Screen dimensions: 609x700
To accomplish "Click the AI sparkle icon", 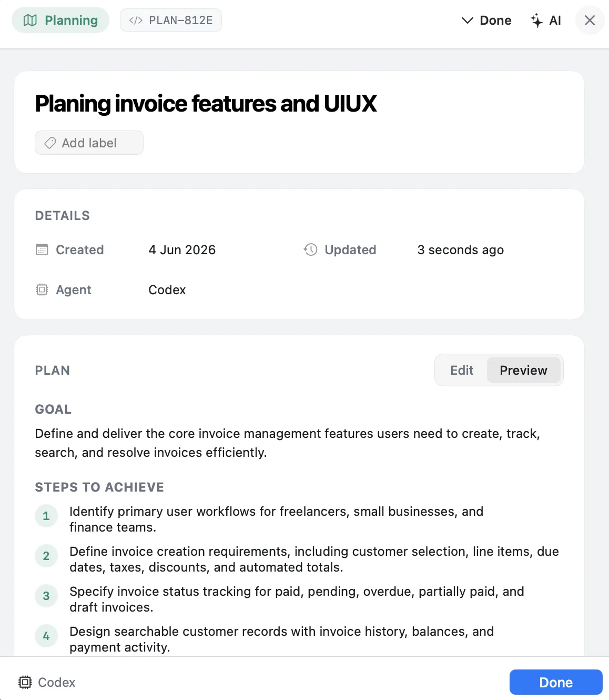I will [536, 21].
